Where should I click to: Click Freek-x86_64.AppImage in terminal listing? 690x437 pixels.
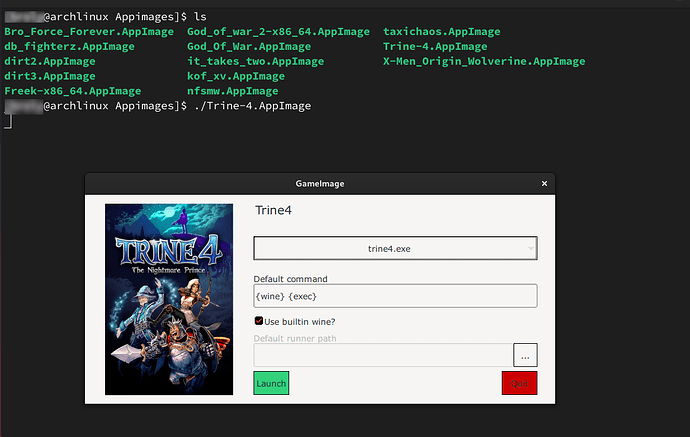73,91
